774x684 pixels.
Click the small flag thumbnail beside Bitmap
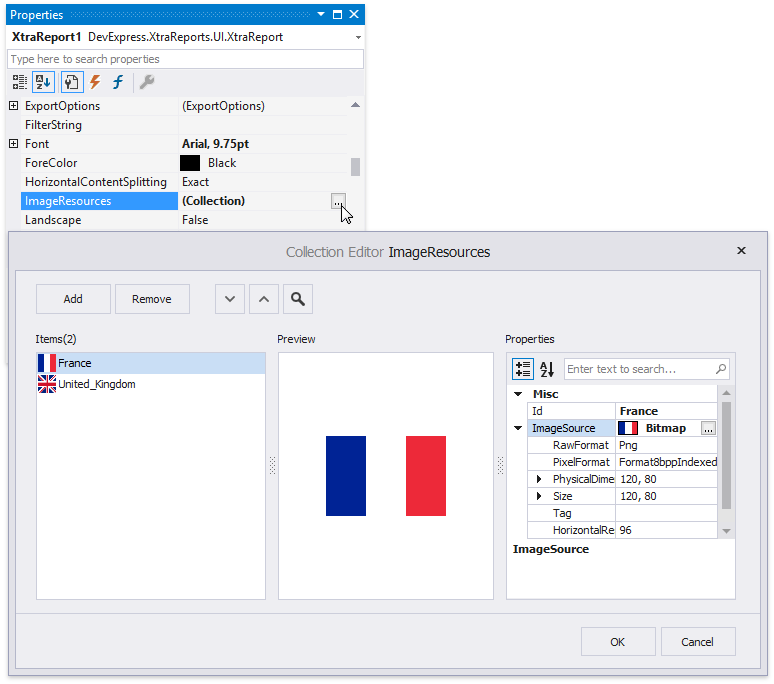point(628,428)
